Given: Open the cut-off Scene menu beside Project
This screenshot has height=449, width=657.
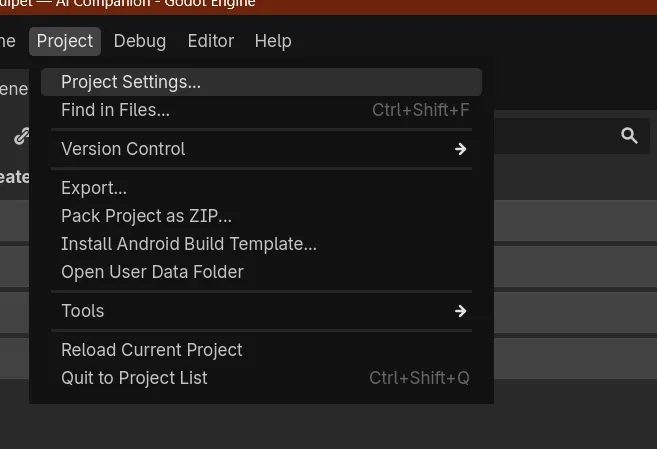Looking at the screenshot, I should 8,41.
